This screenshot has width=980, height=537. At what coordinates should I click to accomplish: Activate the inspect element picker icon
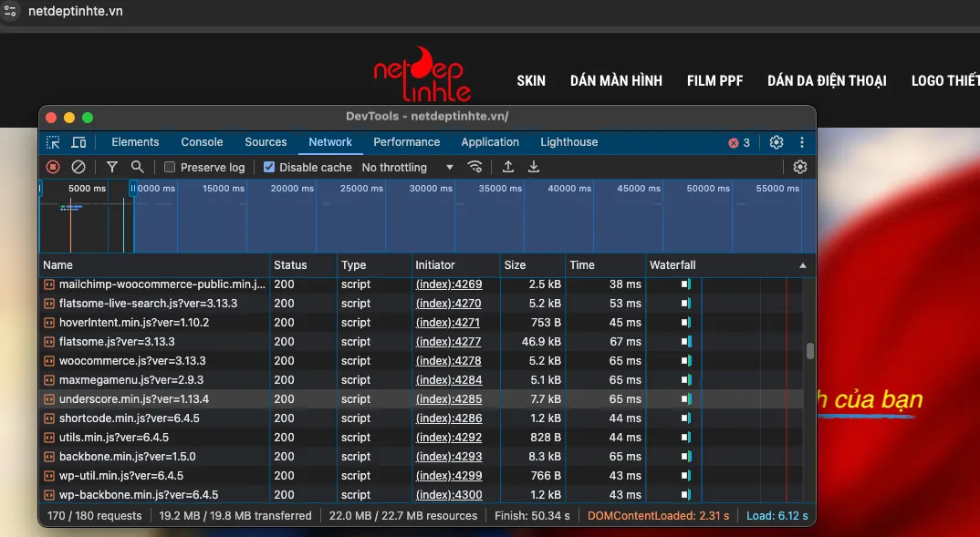tap(53, 142)
